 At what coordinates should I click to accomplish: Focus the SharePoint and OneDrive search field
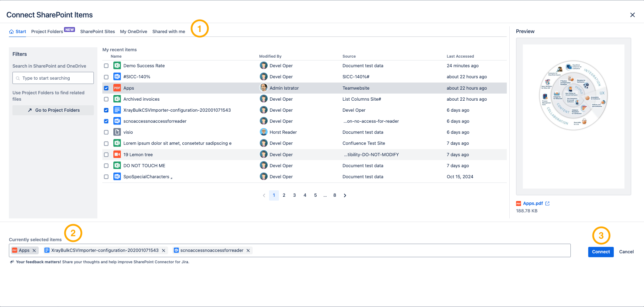[53, 78]
